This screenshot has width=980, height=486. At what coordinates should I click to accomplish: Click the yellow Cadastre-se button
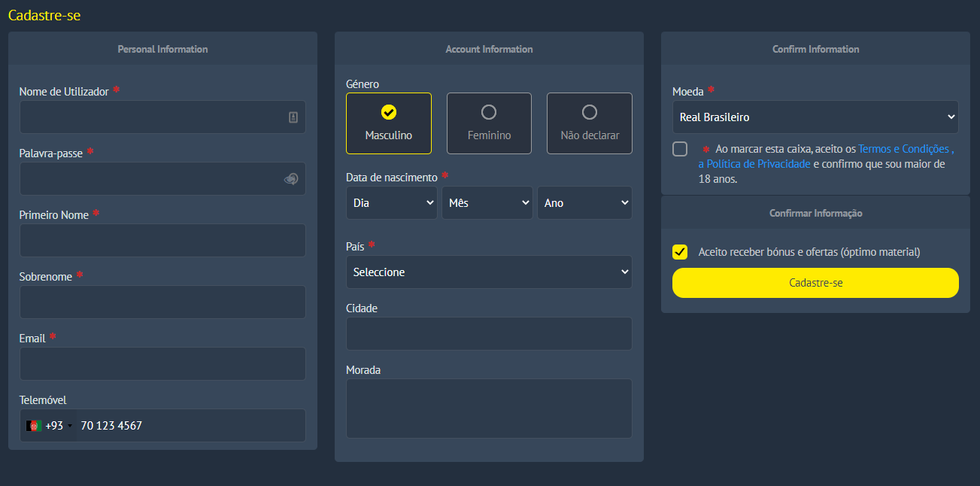click(x=815, y=283)
